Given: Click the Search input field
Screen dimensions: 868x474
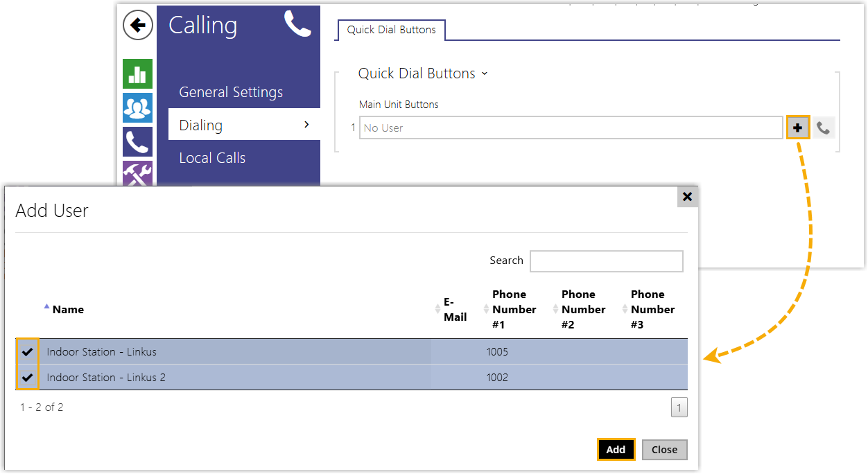Looking at the screenshot, I should 606,261.
